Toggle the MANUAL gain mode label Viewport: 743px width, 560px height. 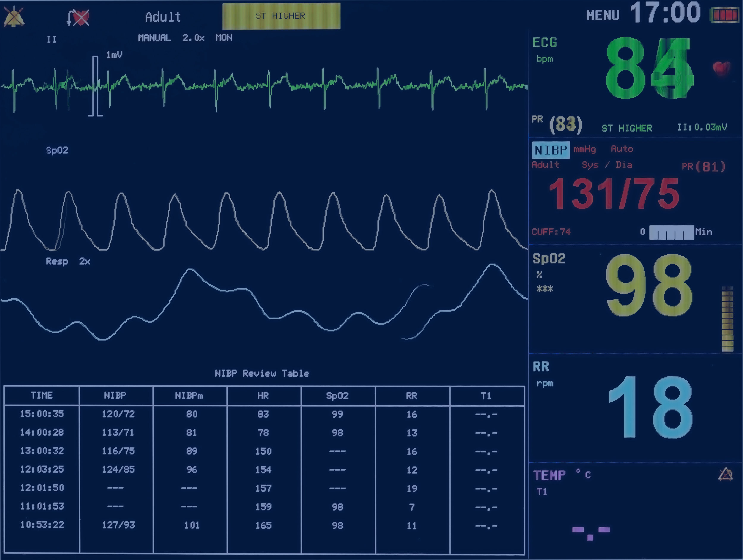pyautogui.click(x=154, y=38)
